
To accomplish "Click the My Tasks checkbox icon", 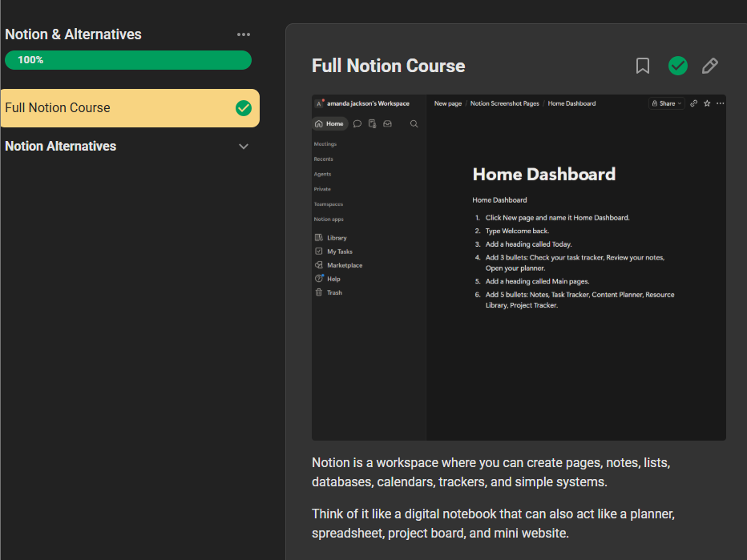I will click(x=319, y=252).
